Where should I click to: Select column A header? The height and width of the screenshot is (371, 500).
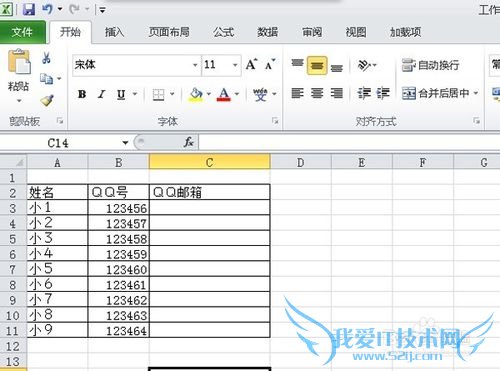click(x=57, y=162)
